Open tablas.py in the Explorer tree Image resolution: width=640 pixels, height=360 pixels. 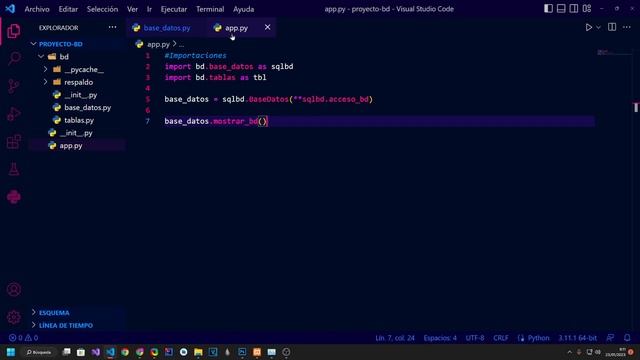click(x=78, y=120)
